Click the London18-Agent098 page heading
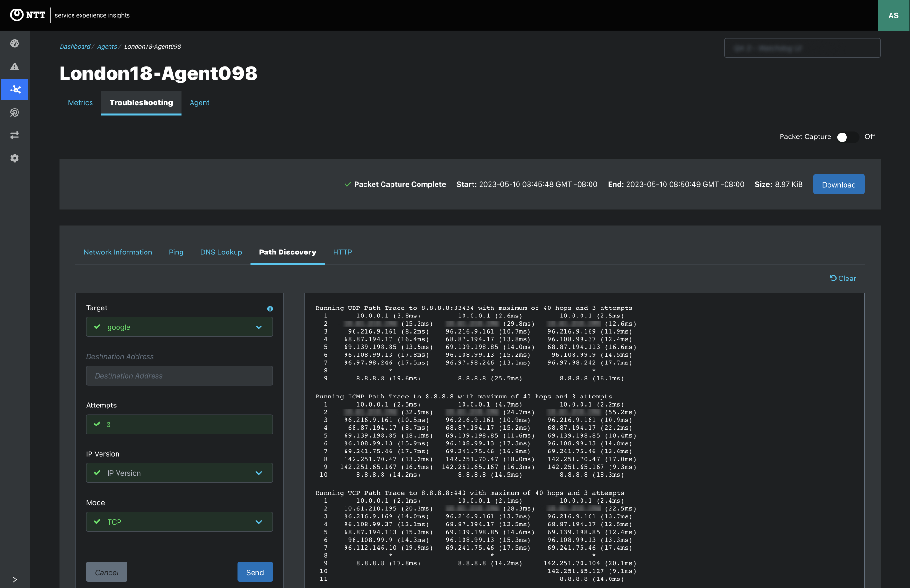 [158, 73]
